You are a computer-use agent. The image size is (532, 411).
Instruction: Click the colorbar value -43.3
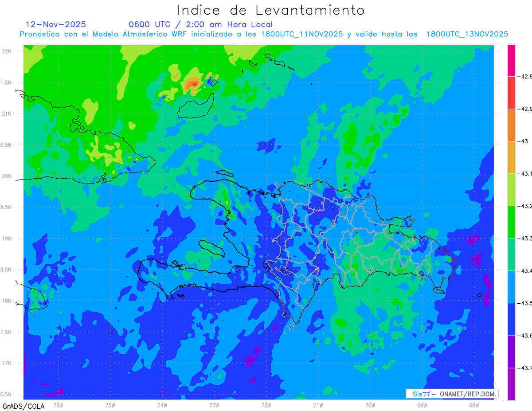click(525, 239)
